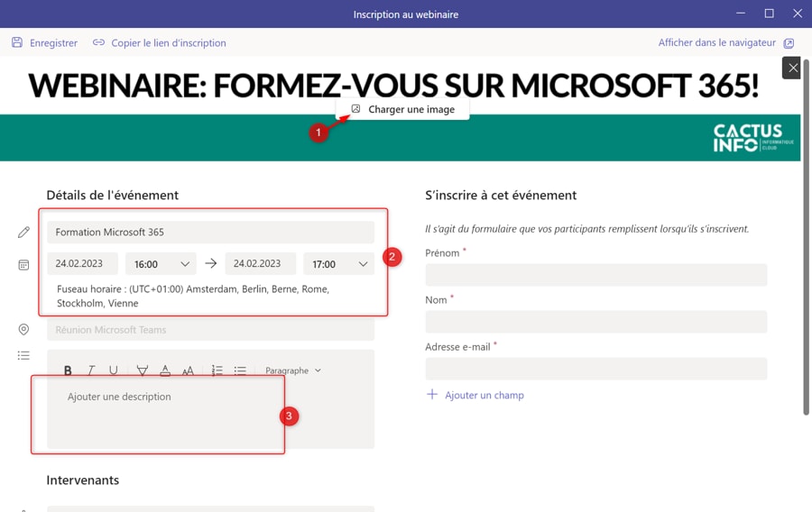Open the 16:00 start time dropdown

tap(161, 264)
